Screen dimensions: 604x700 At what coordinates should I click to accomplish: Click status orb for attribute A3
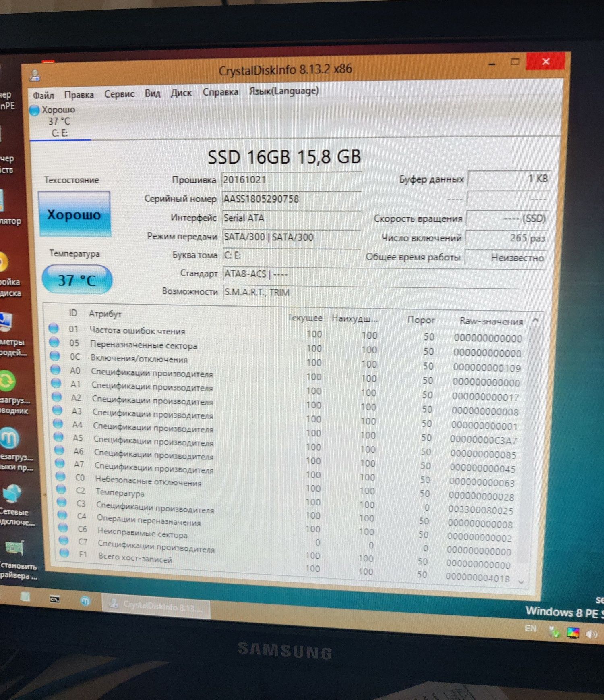(x=58, y=410)
